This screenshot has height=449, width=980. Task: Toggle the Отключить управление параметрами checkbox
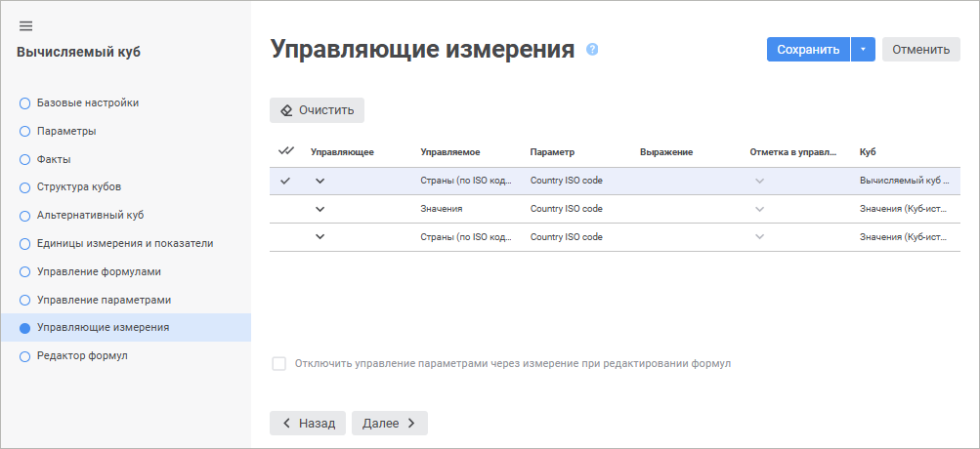click(x=279, y=363)
